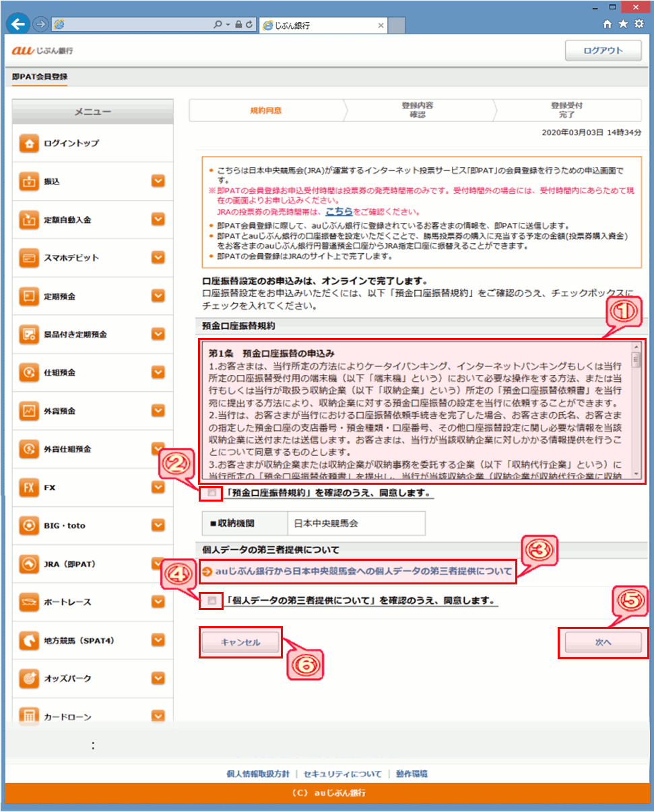Click the address bar refresh icon

coord(250,24)
